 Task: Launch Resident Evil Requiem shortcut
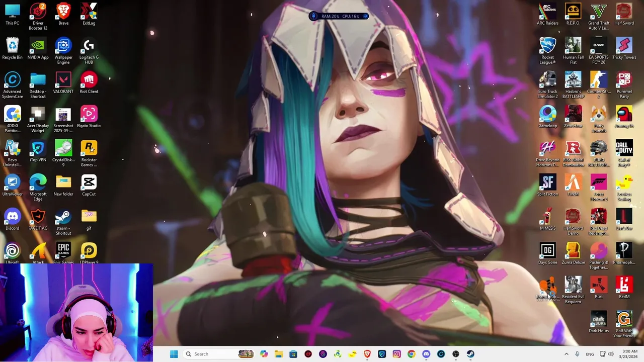(x=573, y=290)
